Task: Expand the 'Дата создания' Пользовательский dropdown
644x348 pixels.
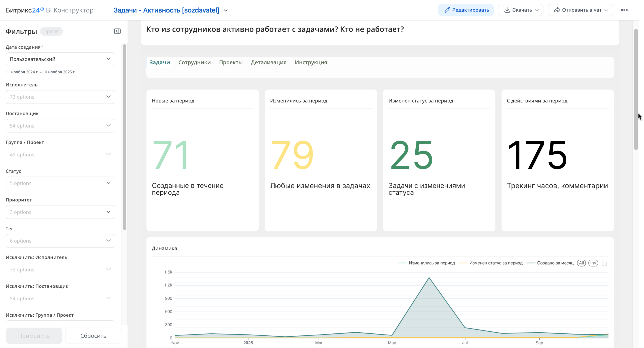Action: (60, 59)
